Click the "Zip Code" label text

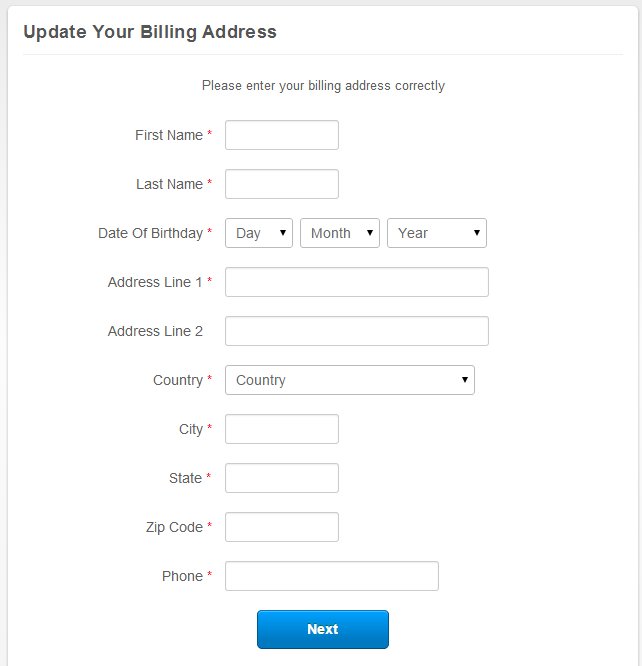coord(174,527)
